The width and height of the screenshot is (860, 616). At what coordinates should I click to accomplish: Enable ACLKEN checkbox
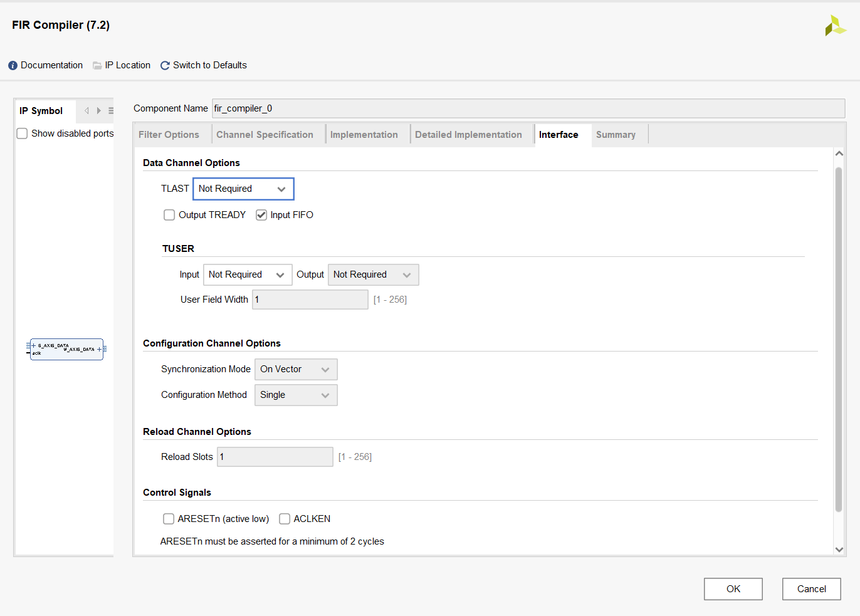coord(285,519)
